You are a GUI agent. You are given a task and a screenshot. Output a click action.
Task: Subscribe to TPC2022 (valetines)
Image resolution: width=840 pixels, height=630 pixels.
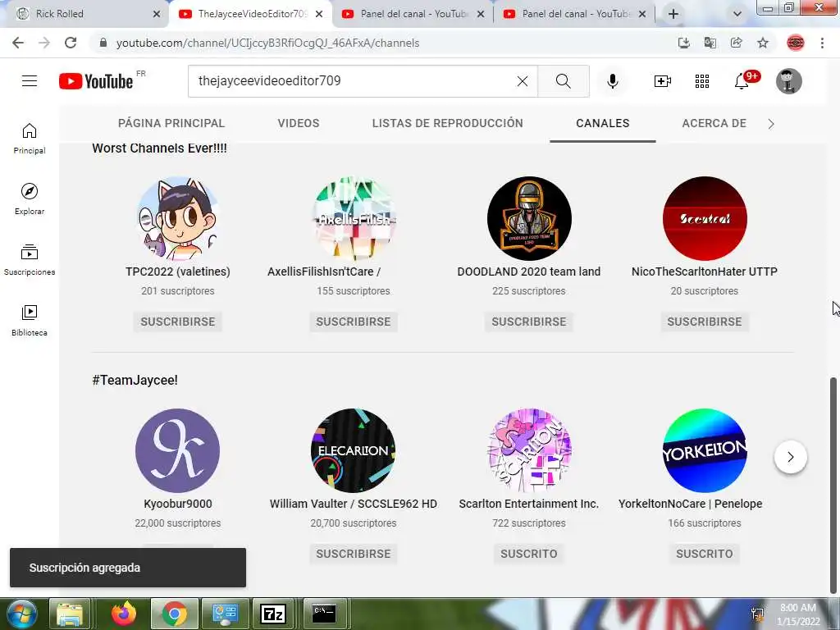[x=178, y=322]
